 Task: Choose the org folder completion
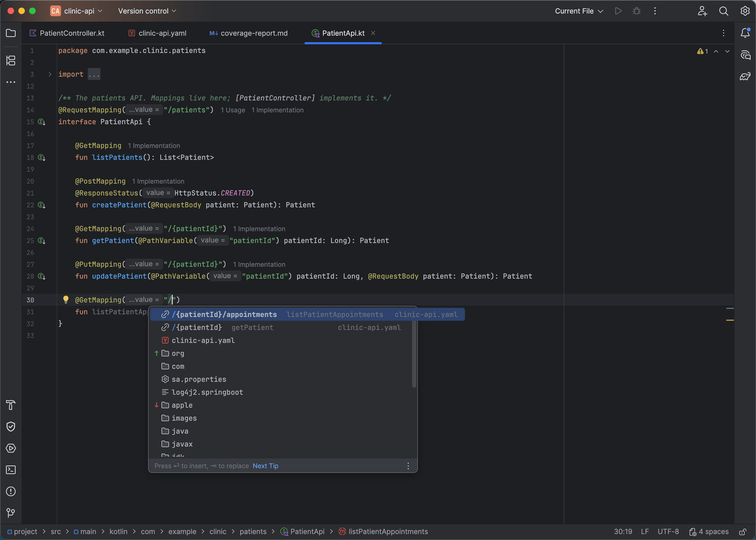tap(282, 353)
